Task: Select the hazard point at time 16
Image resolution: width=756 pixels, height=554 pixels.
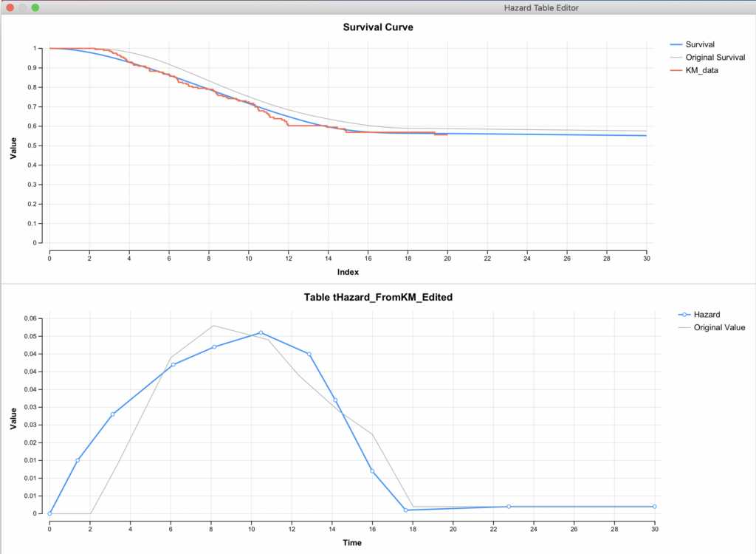Action: (372, 471)
